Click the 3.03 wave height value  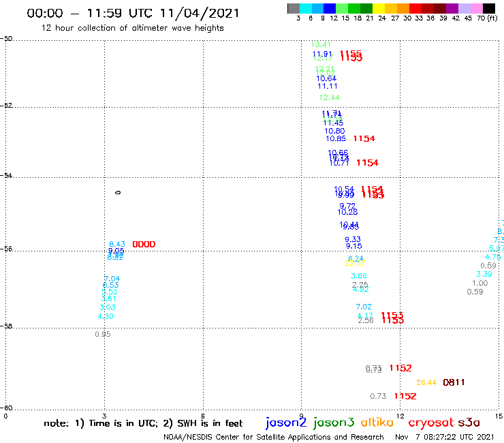click(x=108, y=307)
